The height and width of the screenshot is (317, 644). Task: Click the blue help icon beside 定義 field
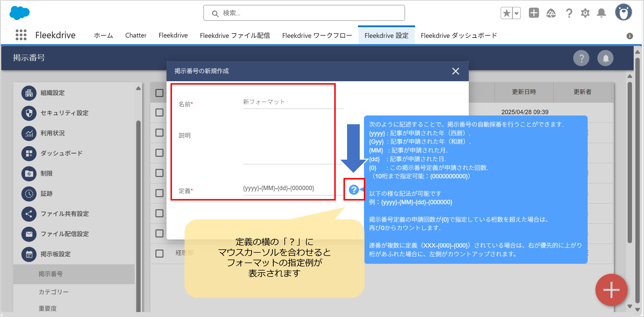pos(354,190)
